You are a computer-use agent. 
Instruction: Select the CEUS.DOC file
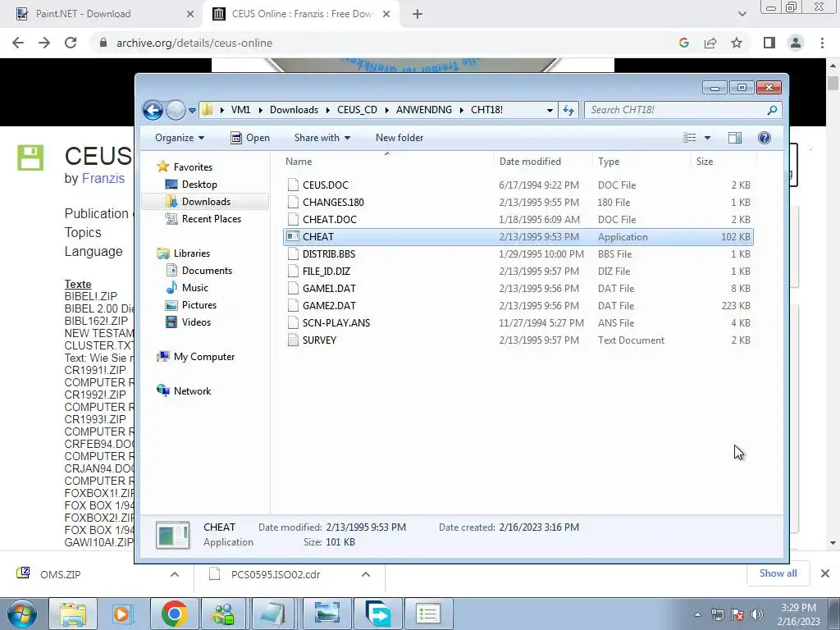pos(325,185)
